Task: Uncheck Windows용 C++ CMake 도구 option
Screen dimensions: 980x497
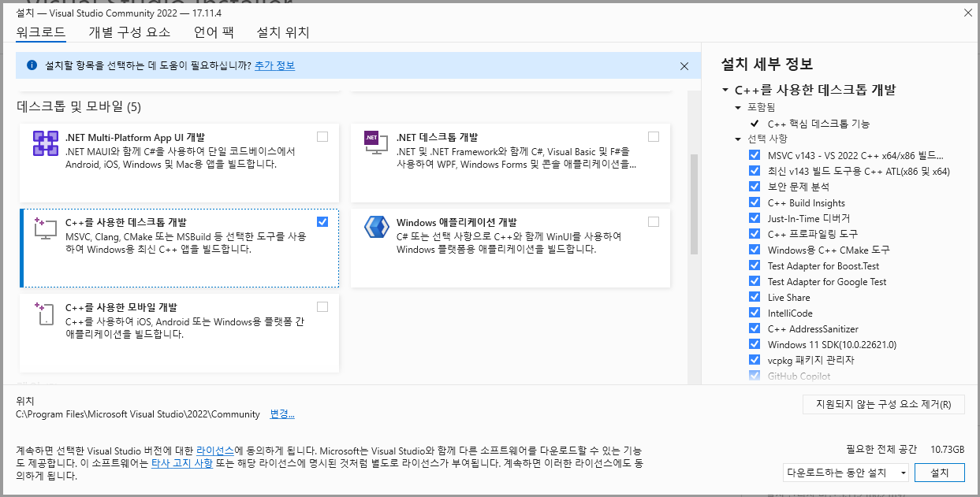Action: pos(755,250)
